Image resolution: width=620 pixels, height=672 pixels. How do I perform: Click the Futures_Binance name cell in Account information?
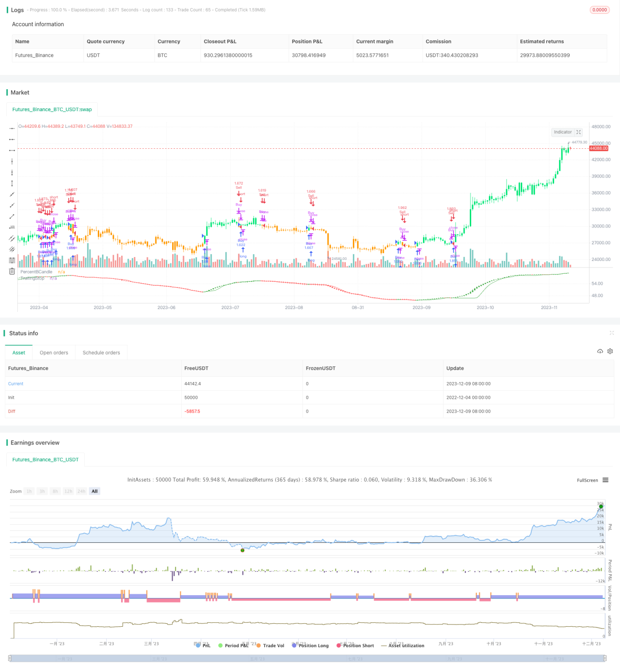point(34,55)
